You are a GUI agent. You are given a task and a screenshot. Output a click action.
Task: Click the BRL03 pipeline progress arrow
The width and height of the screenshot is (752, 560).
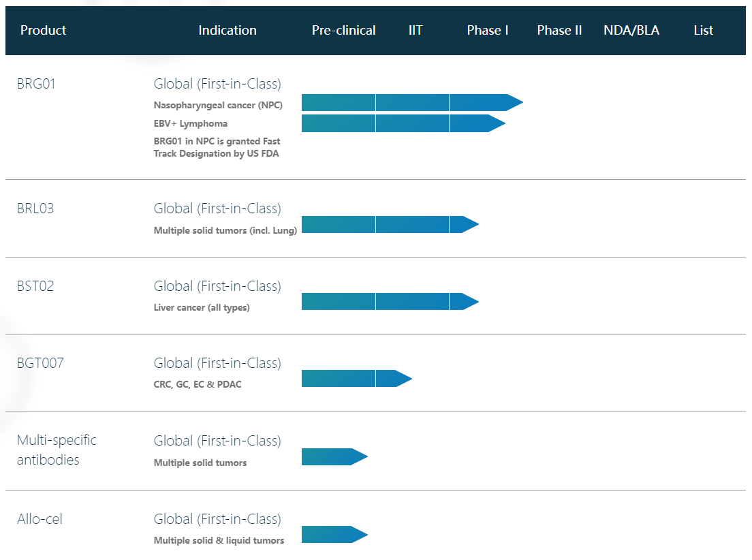[388, 224]
